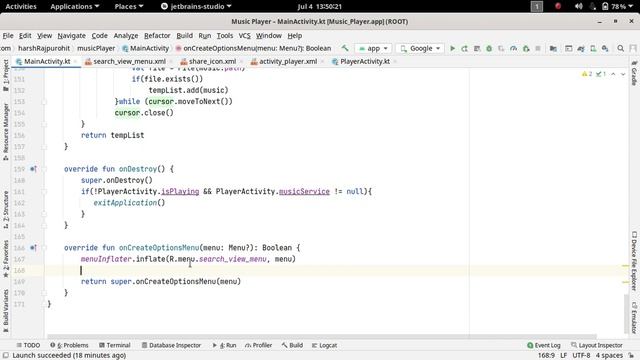Click Run with Coverage icon
Viewport: 640px width, 360px height.
(501, 48)
